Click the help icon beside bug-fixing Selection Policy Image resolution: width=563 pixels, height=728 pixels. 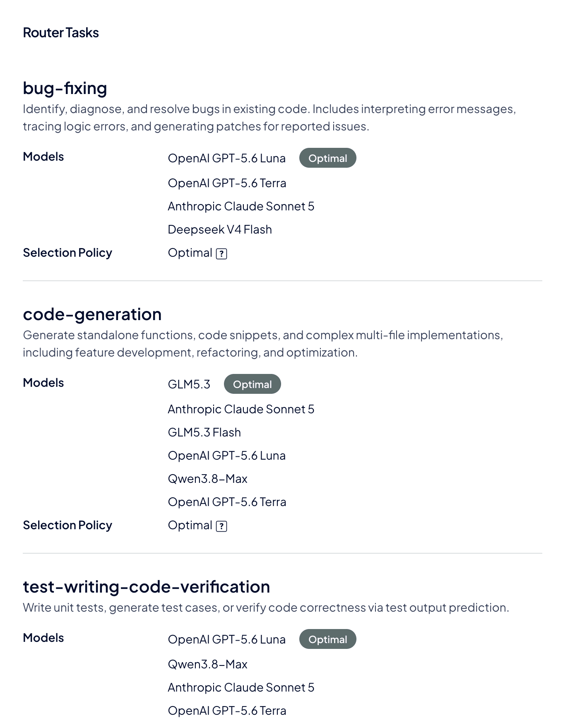tap(221, 254)
